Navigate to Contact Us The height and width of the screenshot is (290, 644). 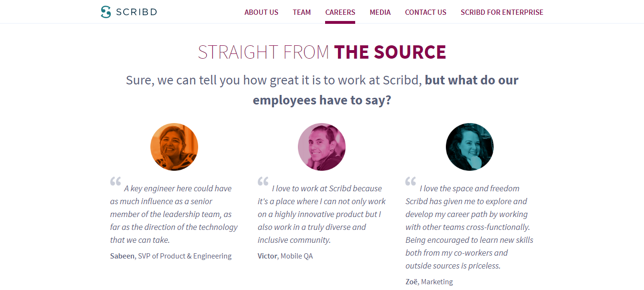[425, 12]
